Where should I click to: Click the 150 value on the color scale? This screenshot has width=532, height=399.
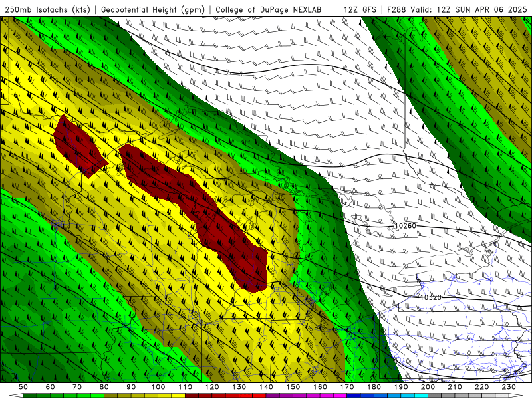[293, 387]
